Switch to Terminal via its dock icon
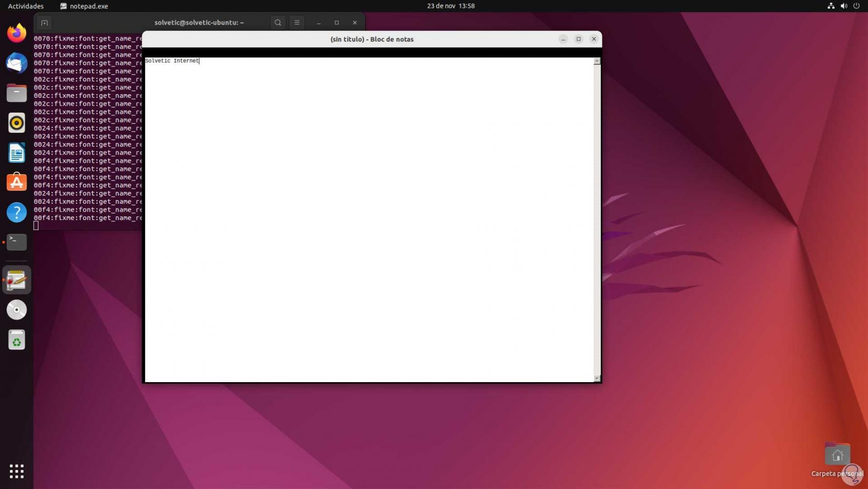 tap(17, 242)
